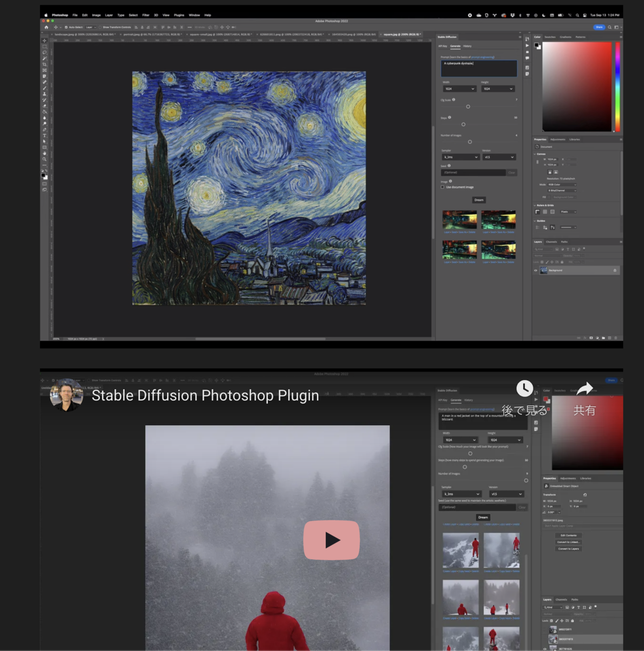Screen dimensions: 644x651
Task: Hide the Background layer via eye icon
Action: click(536, 270)
